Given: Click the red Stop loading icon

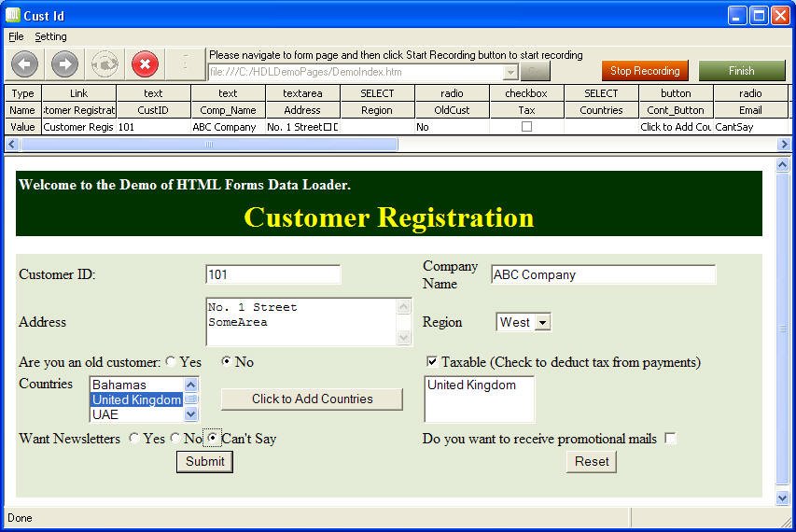Looking at the screenshot, I should (x=145, y=64).
